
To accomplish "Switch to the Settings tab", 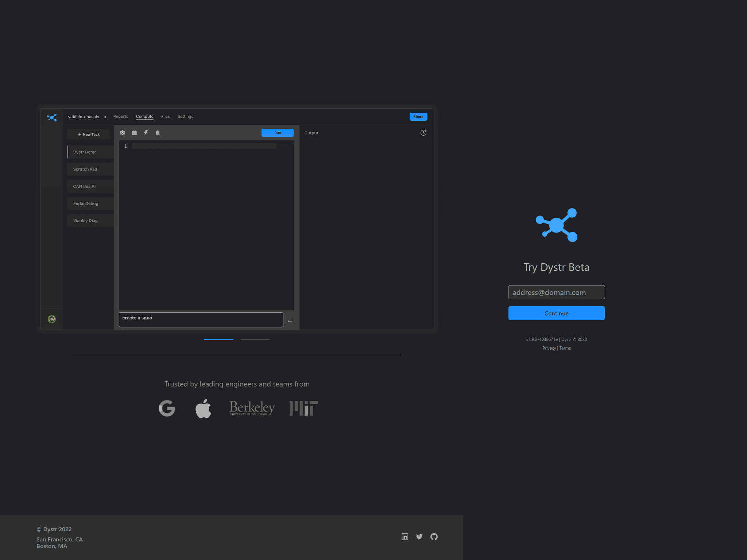I will pos(185,117).
